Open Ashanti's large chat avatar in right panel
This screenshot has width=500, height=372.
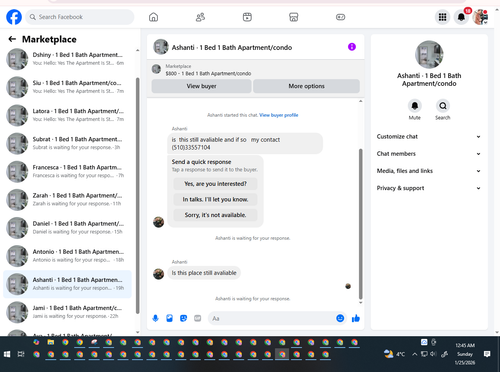pyautogui.click(x=429, y=54)
